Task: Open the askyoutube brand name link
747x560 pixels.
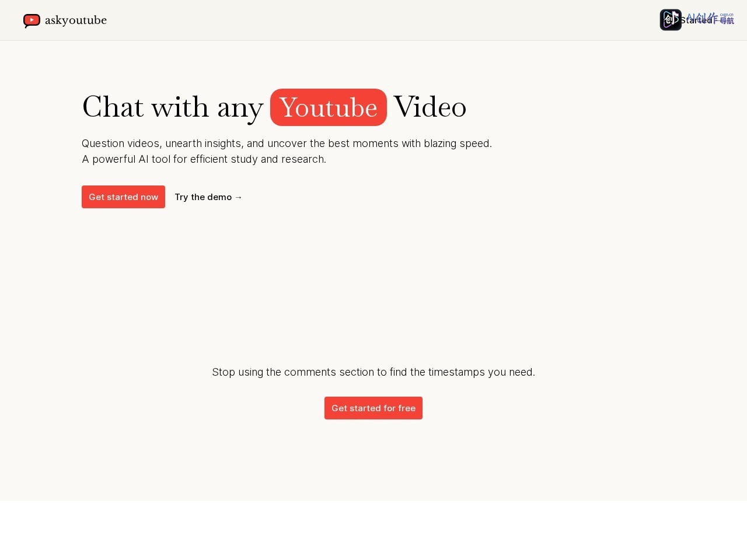Action: click(76, 20)
